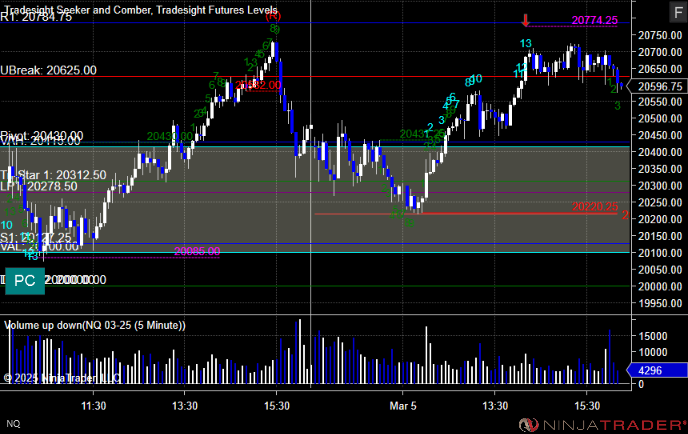
Task: Click 20200.00 on the price axis
Action: click(660, 219)
